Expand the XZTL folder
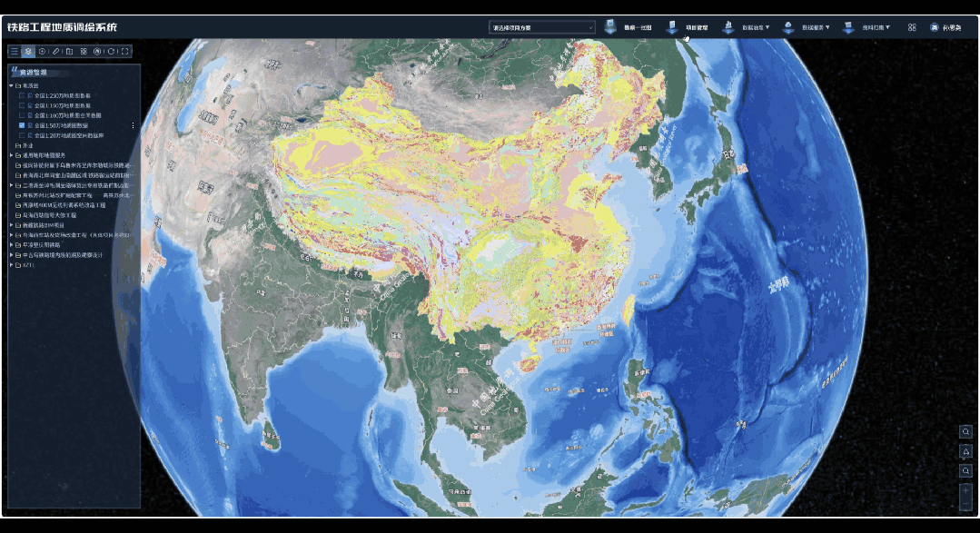This screenshot has width=980, height=533. coord(11,265)
